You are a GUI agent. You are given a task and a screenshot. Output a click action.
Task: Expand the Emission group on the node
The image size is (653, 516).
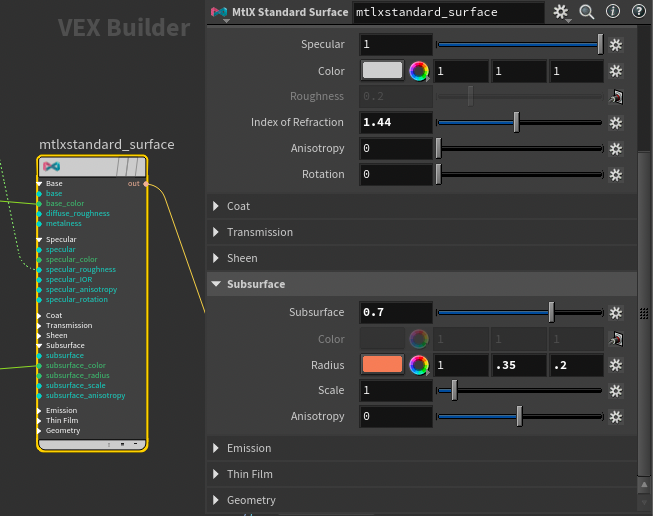(x=40, y=411)
